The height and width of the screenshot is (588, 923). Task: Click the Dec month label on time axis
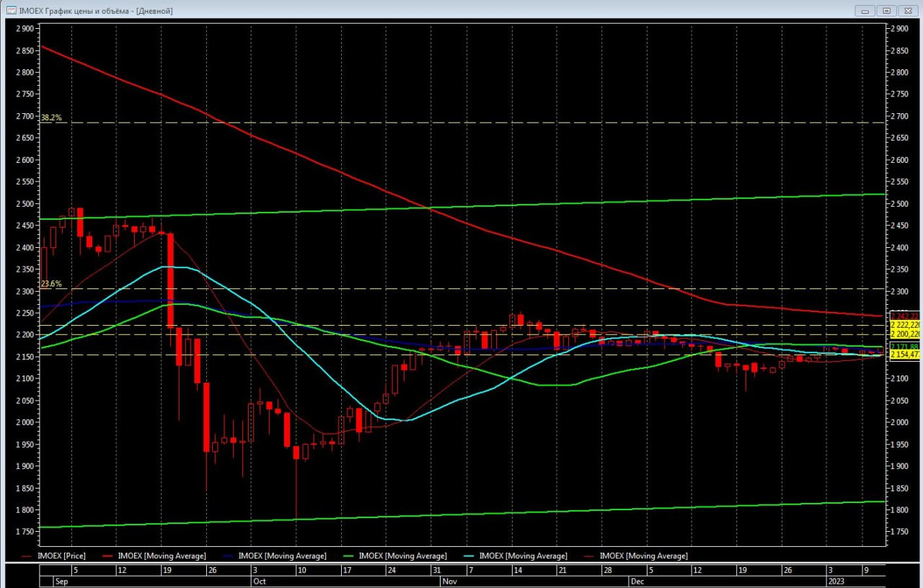637,580
